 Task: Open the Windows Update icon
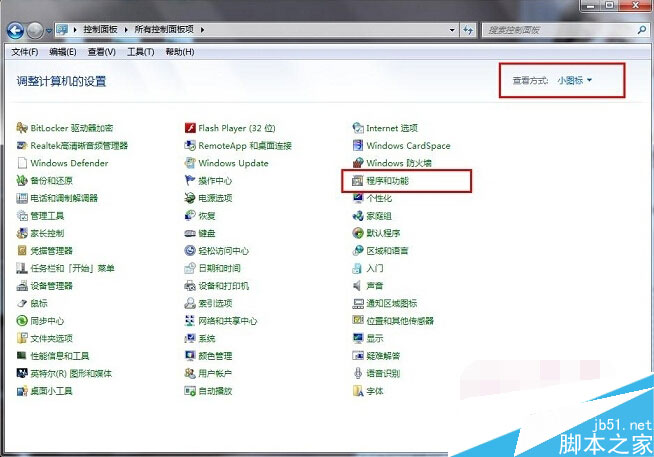(190, 163)
